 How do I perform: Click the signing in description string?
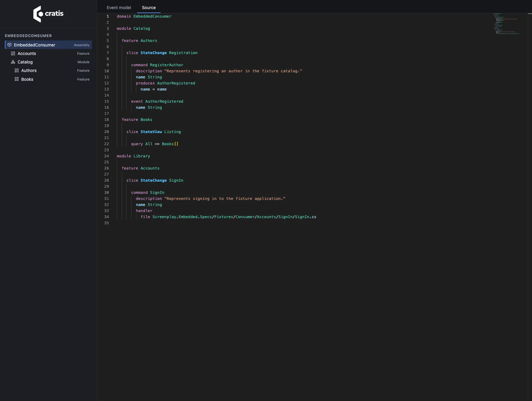(x=225, y=199)
